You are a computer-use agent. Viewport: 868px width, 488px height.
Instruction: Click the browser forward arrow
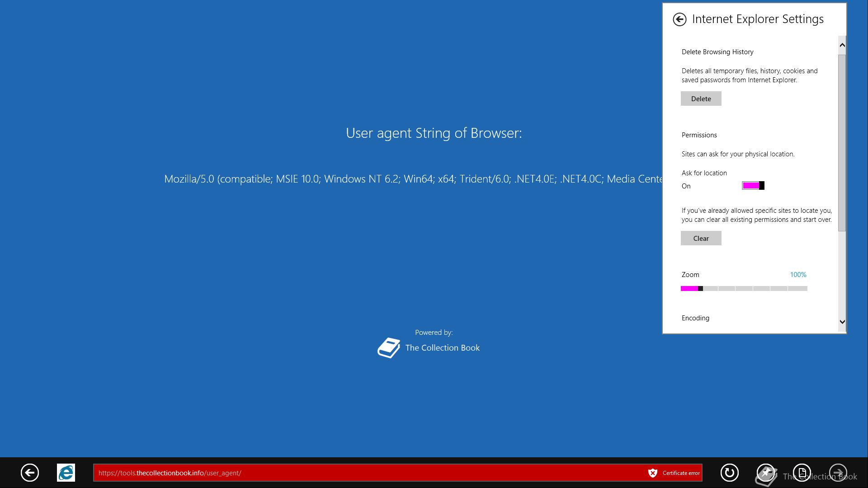(x=838, y=473)
